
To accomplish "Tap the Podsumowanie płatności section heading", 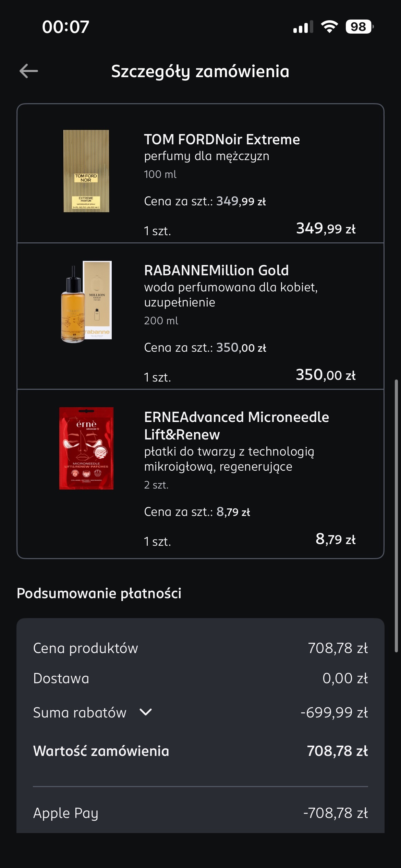I will tap(99, 593).
